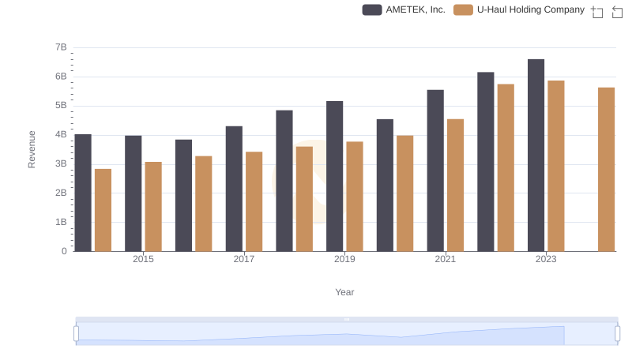Image resolution: width=632 pixels, height=364 pixels.
Task: Select U-Haul bar for 2017
Action: pyautogui.click(x=254, y=201)
